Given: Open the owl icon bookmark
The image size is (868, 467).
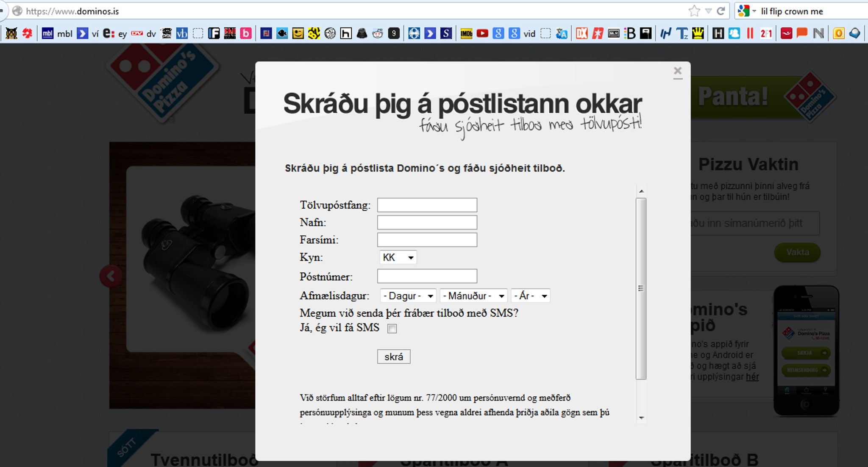Looking at the screenshot, I should [11, 33].
